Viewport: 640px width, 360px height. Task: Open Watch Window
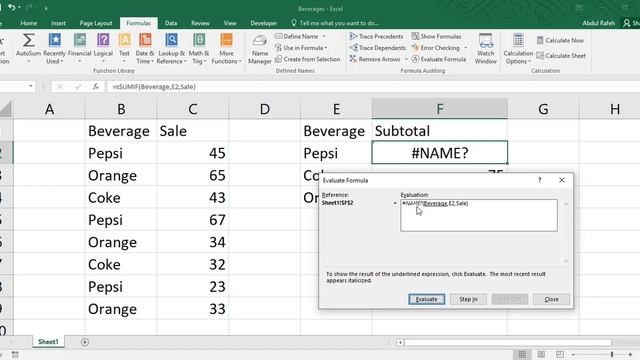coord(485,49)
